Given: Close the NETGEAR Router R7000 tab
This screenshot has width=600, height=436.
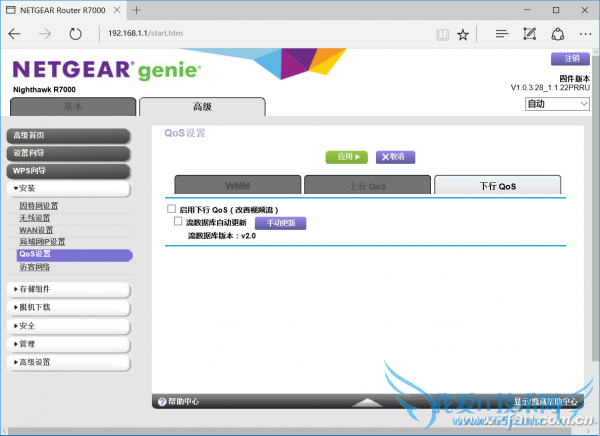Looking at the screenshot, I should coord(117,10).
